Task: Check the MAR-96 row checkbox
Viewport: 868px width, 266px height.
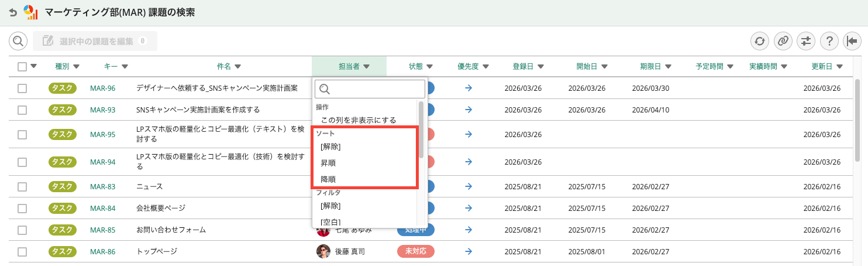Action: point(22,88)
